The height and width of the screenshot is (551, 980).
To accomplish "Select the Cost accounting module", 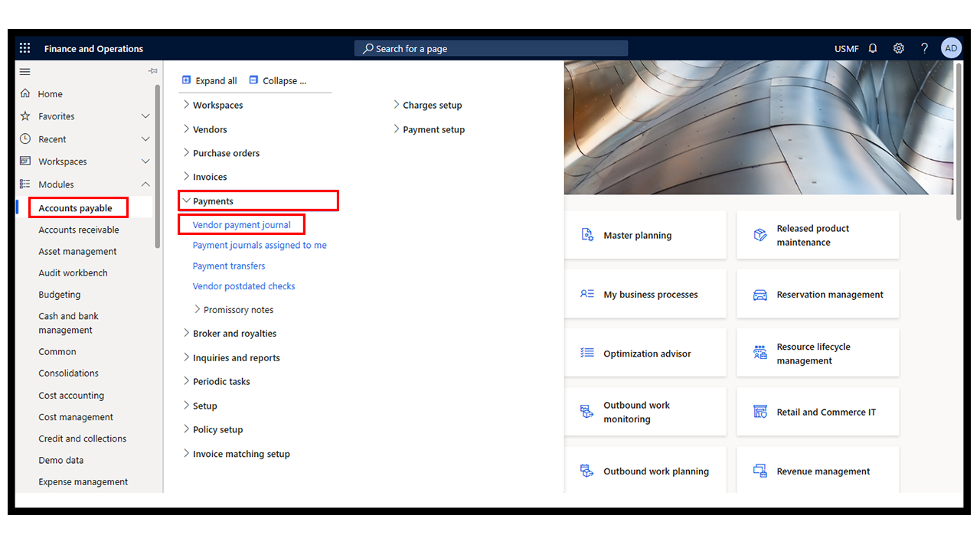I will (71, 396).
